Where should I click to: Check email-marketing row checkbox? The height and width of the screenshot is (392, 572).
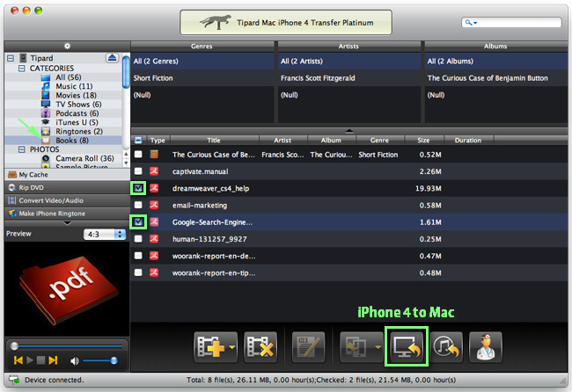point(138,205)
